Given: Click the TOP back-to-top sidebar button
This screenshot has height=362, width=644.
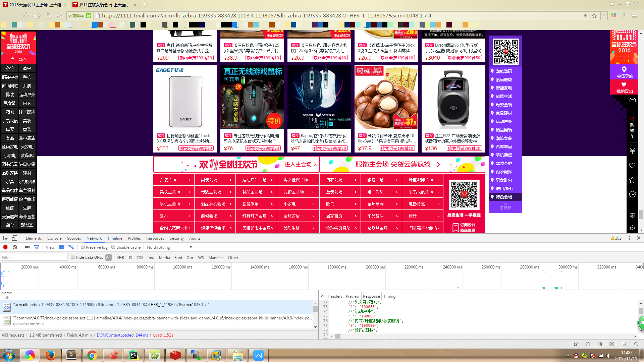Looking at the screenshot, I should (x=632, y=227).
